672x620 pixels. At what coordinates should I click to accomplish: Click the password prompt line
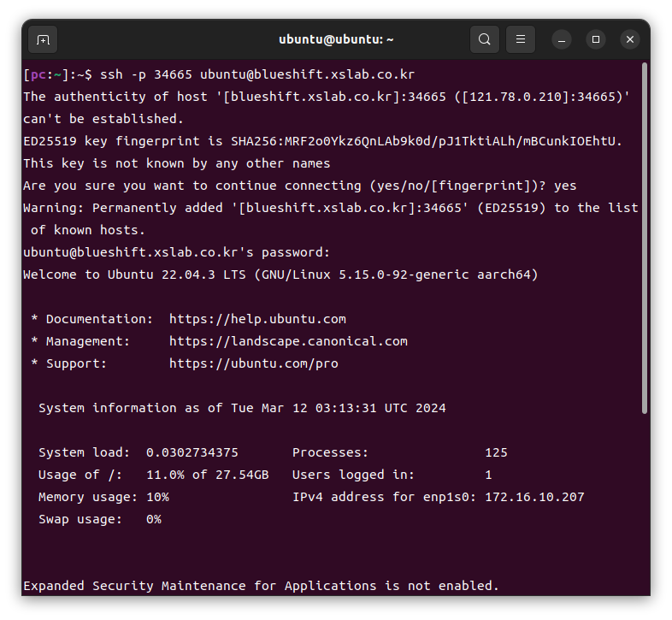176,252
